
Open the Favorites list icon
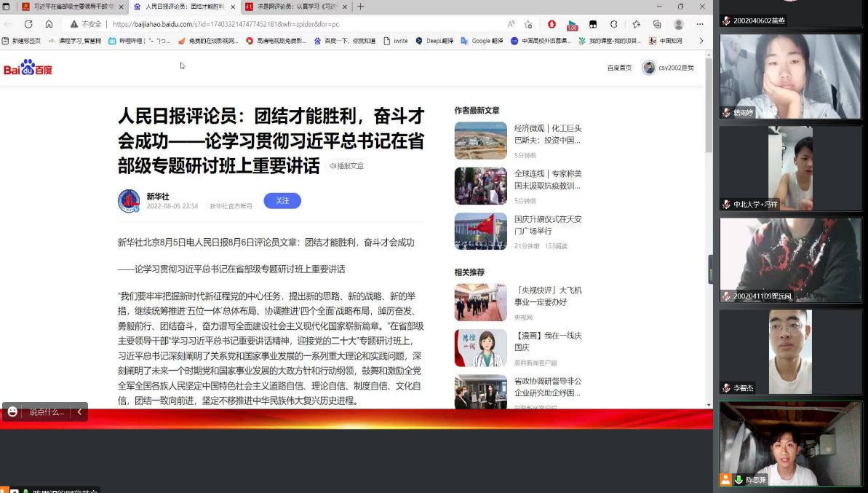[x=636, y=24]
